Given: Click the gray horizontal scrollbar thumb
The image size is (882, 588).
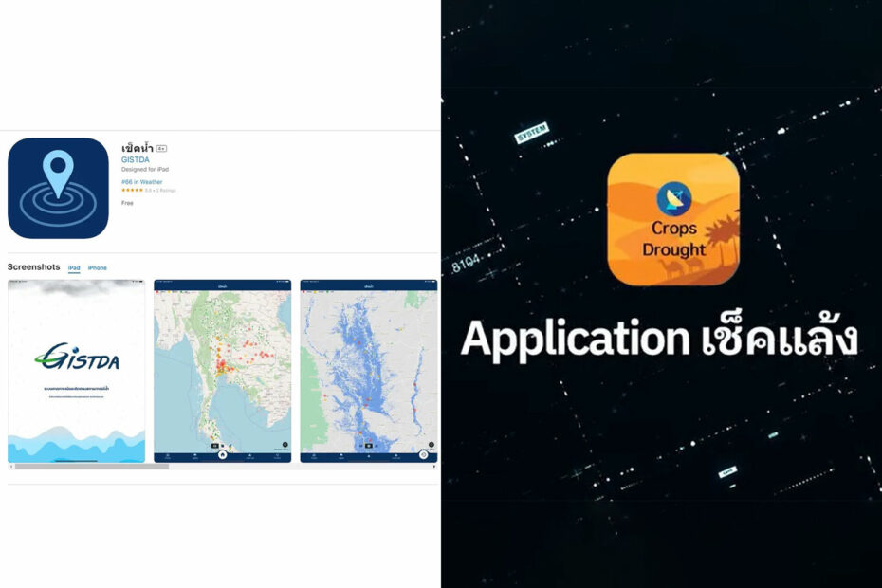Looking at the screenshot, I should coord(92,467).
